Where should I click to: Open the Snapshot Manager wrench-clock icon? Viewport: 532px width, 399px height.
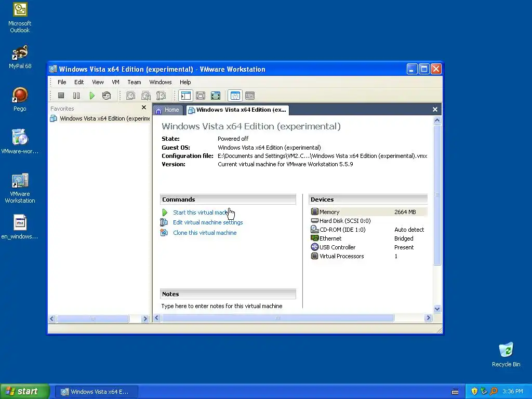point(161,96)
